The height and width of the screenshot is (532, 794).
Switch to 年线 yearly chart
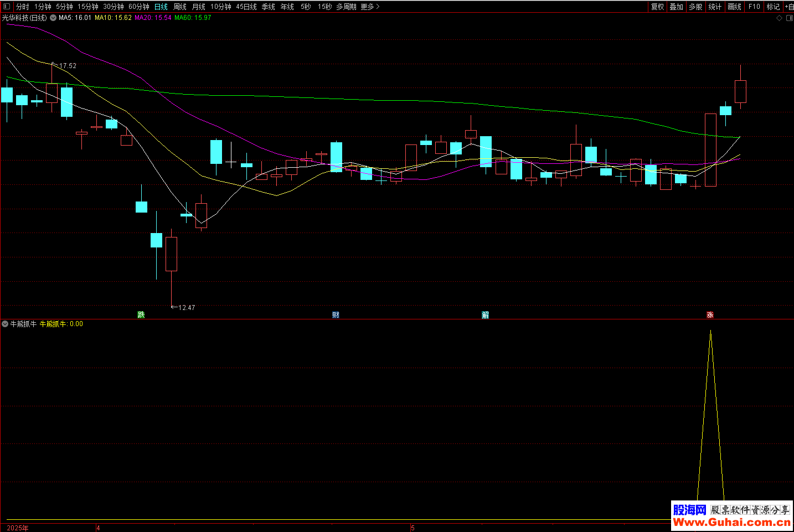click(x=287, y=7)
